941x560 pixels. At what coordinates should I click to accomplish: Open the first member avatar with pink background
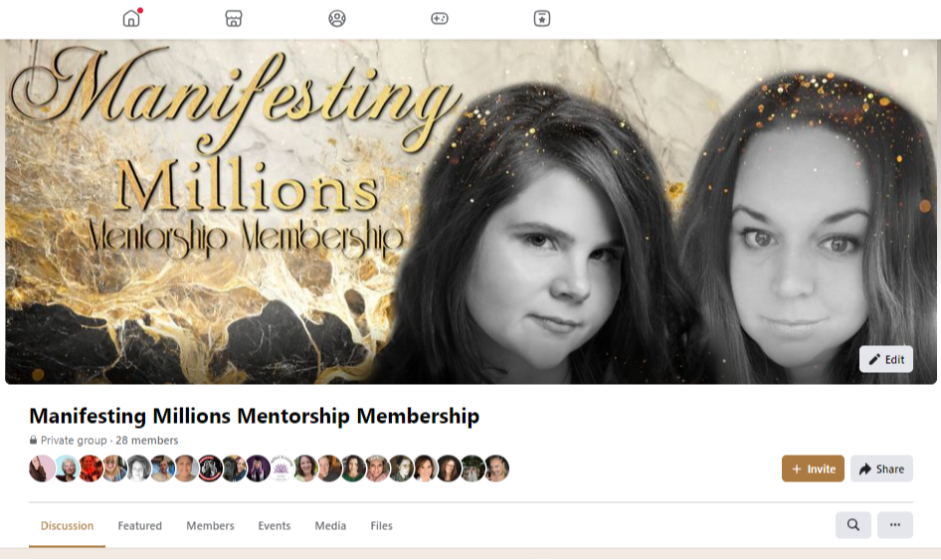pyautogui.click(x=42, y=468)
